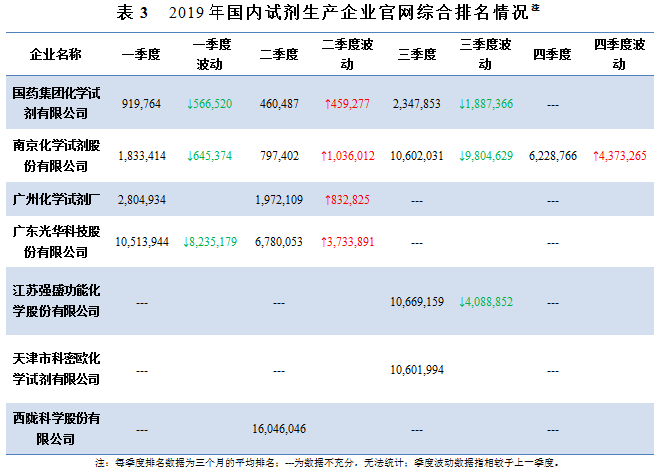Click 江苏强盛功能化学股份有限公司 row label
661x473 pixels.
(57, 300)
